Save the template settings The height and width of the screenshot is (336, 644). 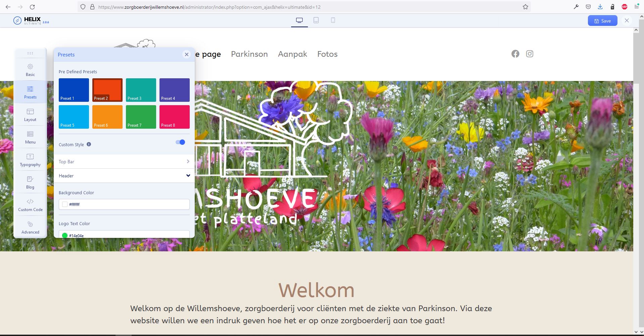tap(602, 21)
